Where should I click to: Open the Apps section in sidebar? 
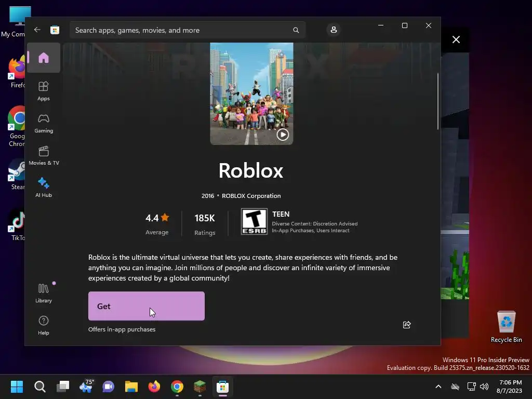tap(44, 91)
